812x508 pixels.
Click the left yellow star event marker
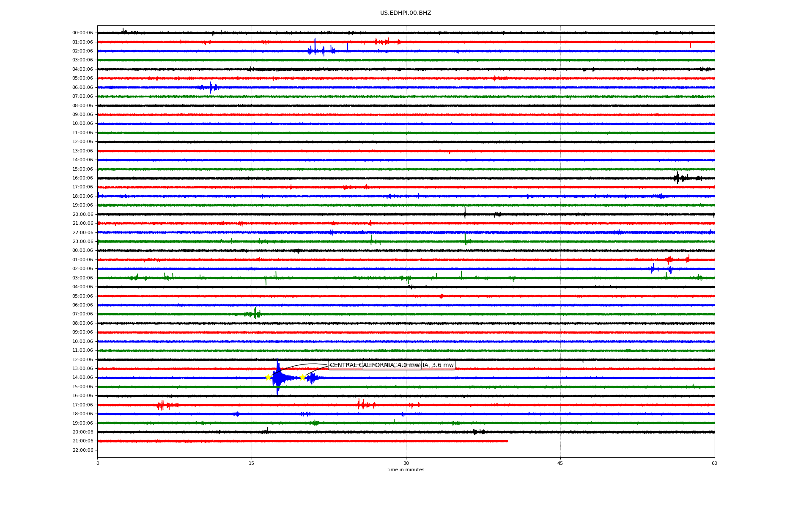click(x=268, y=377)
